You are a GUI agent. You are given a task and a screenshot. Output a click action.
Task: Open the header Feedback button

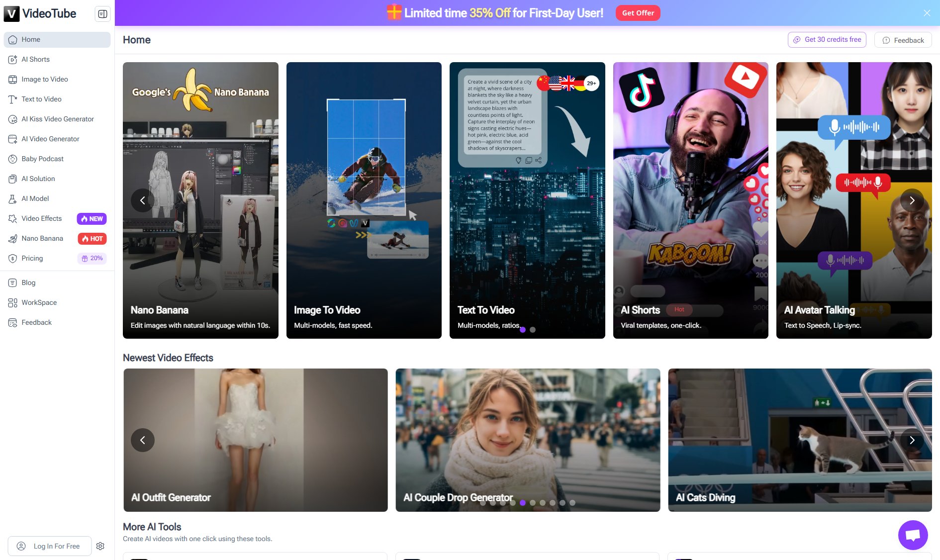tap(903, 40)
